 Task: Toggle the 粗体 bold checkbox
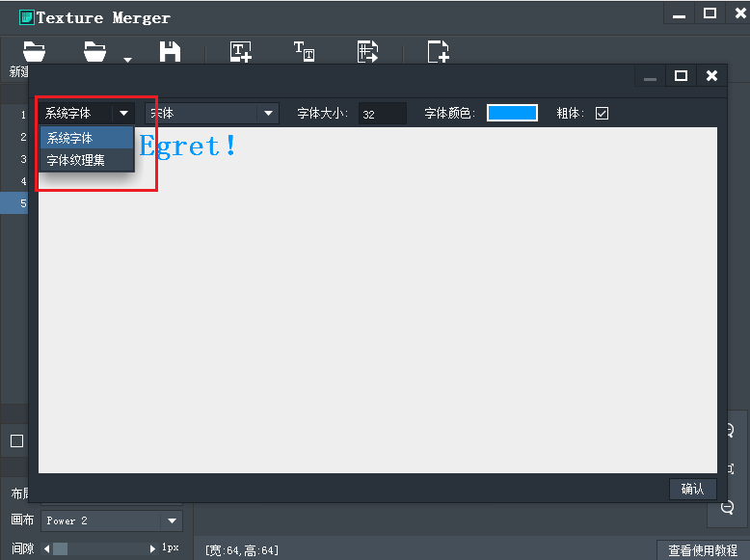[602, 114]
